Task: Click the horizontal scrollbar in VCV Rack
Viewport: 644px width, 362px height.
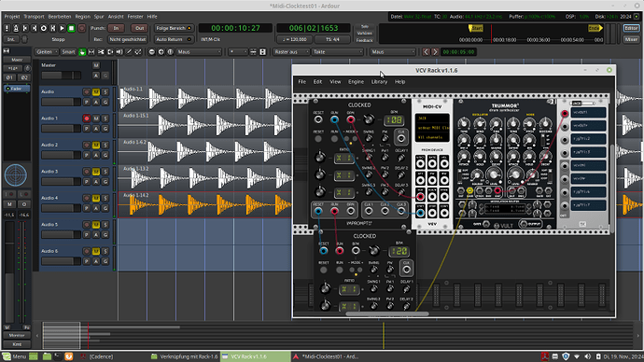Action: (387, 314)
